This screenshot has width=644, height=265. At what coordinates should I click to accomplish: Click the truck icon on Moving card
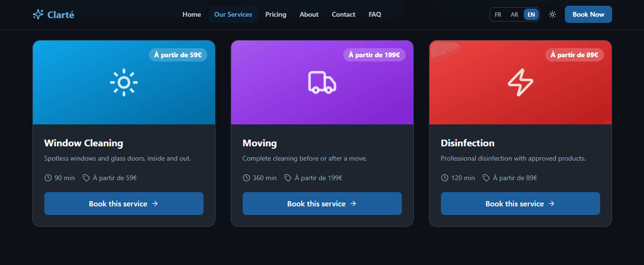(322, 82)
